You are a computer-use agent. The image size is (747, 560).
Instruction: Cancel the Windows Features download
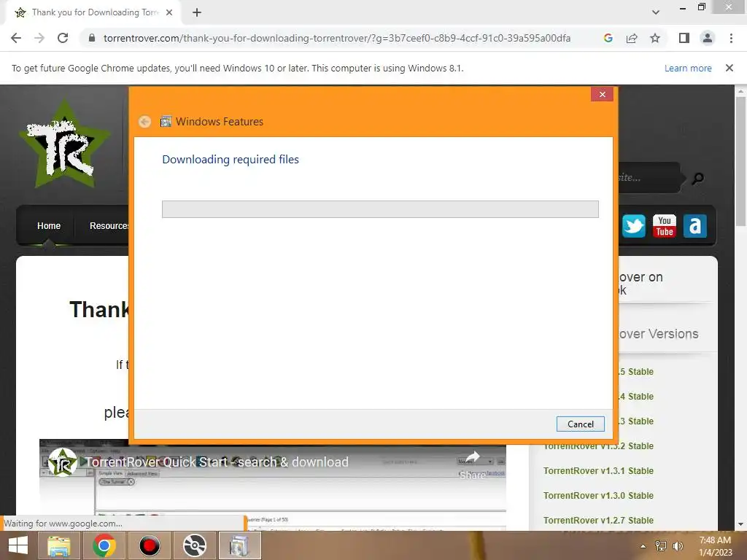click(x=580, y=424)
